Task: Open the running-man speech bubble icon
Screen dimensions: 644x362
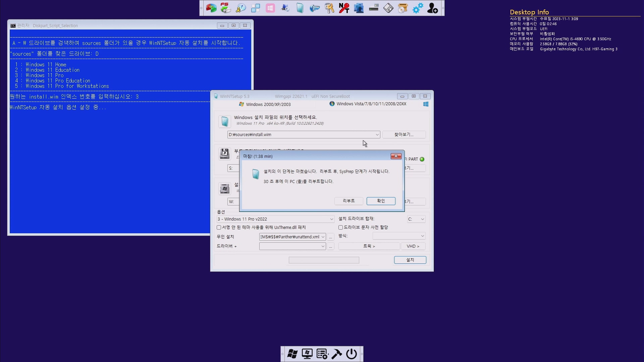Action: click(x=241, y=8)
